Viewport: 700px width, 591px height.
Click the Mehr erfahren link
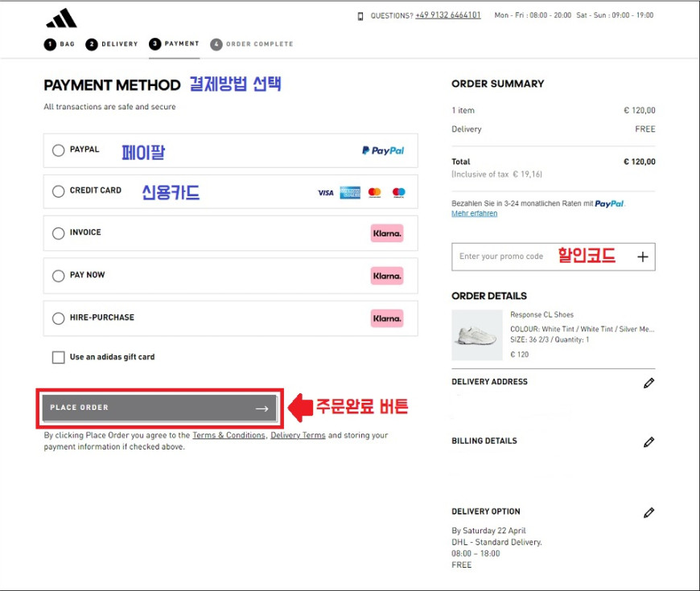(474, 214)
